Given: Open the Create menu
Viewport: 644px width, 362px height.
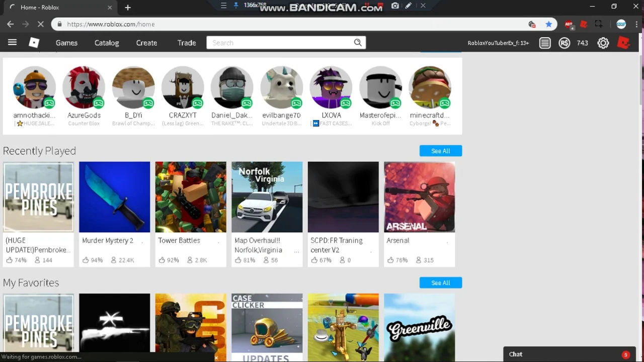Looking at the screenshot, I should point(146,43).
